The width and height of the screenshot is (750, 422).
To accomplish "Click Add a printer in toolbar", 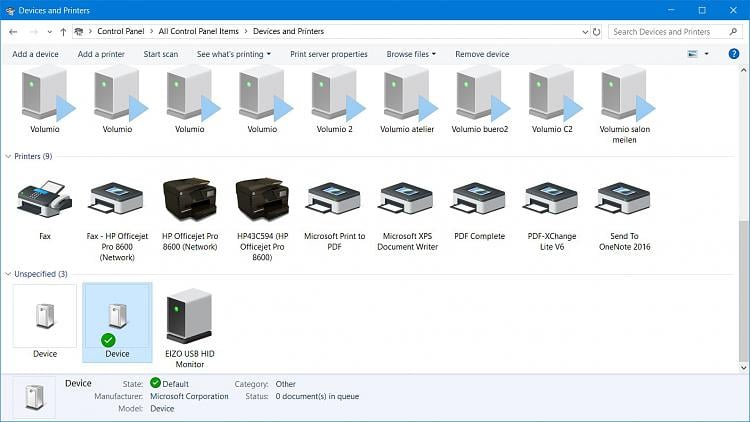I will 101,54.
